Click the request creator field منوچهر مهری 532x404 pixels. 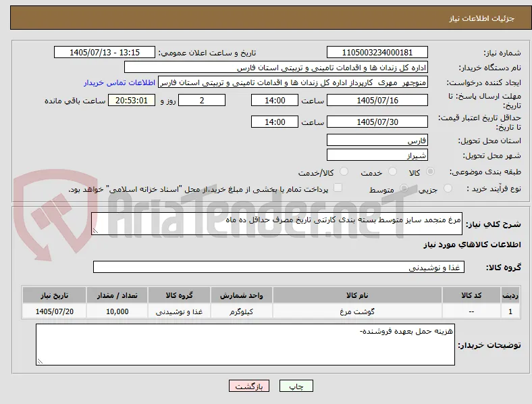[293, 82]
